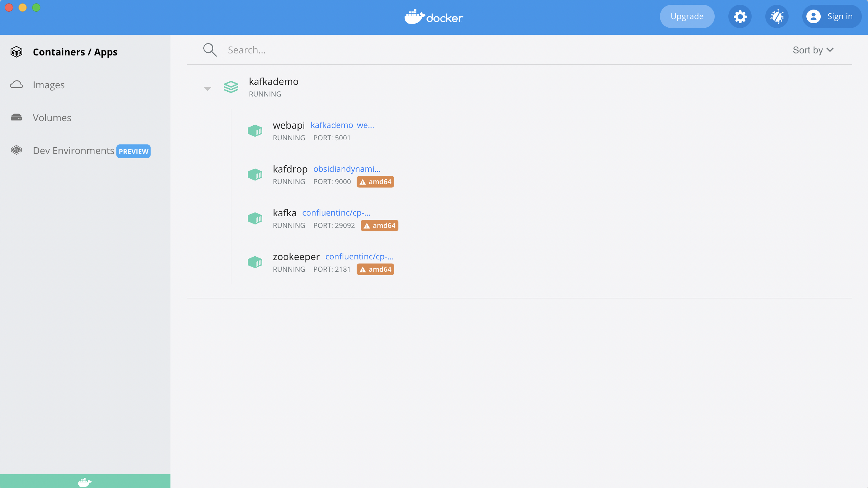
Task: Click the kafkademo stack icon
Action: pos(231,87)
